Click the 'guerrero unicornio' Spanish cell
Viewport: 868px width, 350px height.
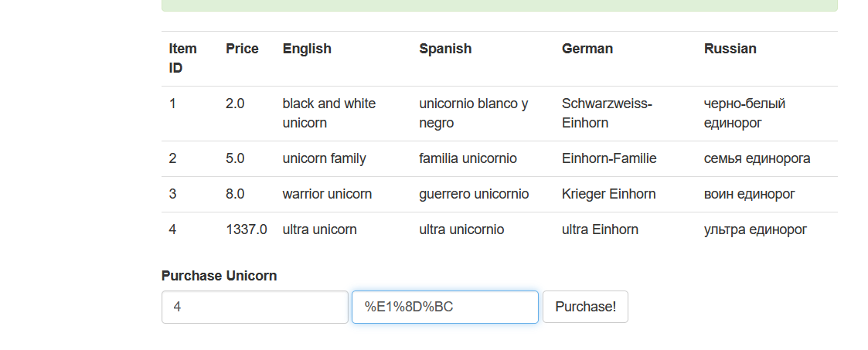[x=474, y=194]
